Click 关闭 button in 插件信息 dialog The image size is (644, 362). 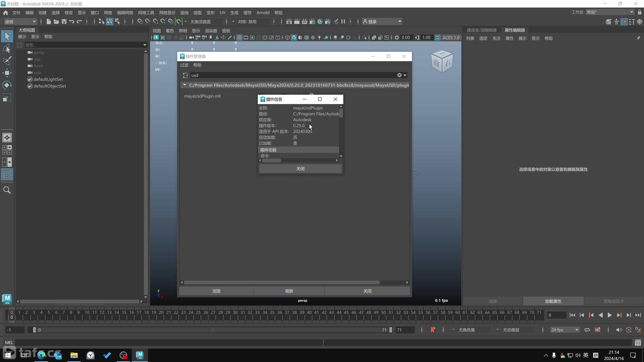(300, 169)
